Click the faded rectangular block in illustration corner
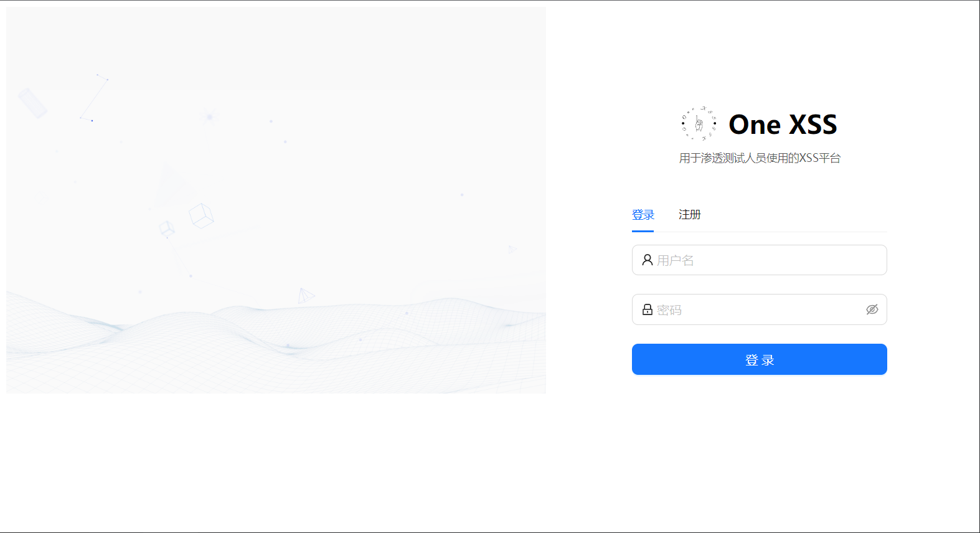Screen dimensions: 980x533 coord(32,103)
